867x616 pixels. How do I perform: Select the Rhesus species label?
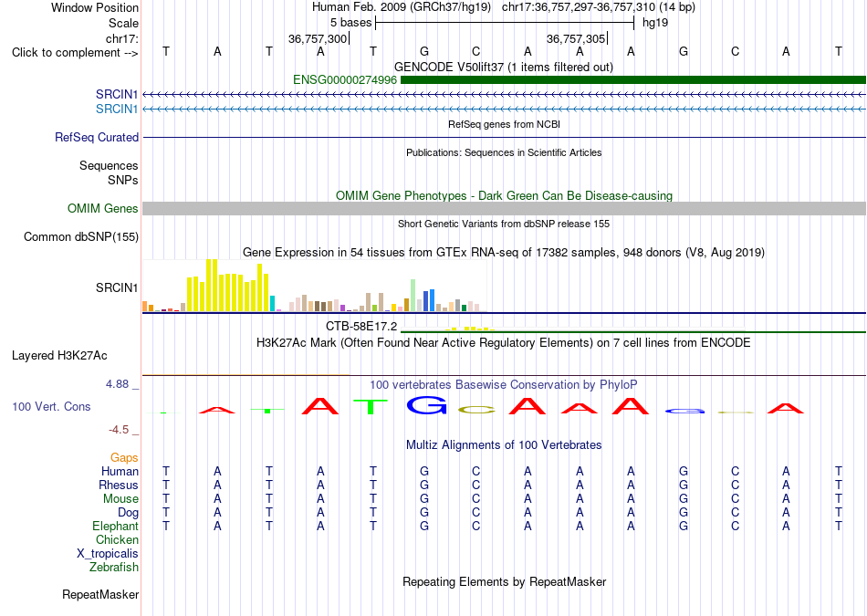(119, 485)
